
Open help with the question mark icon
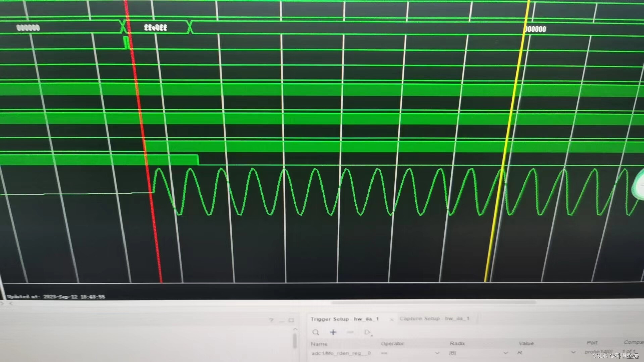271,320
